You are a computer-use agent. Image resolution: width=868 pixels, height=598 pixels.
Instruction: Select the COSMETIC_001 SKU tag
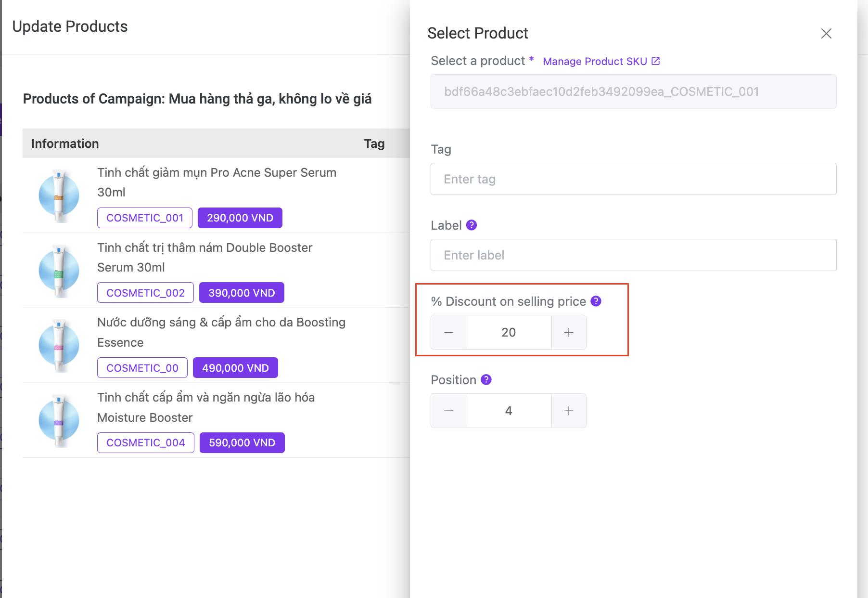[x=145, y=218]
